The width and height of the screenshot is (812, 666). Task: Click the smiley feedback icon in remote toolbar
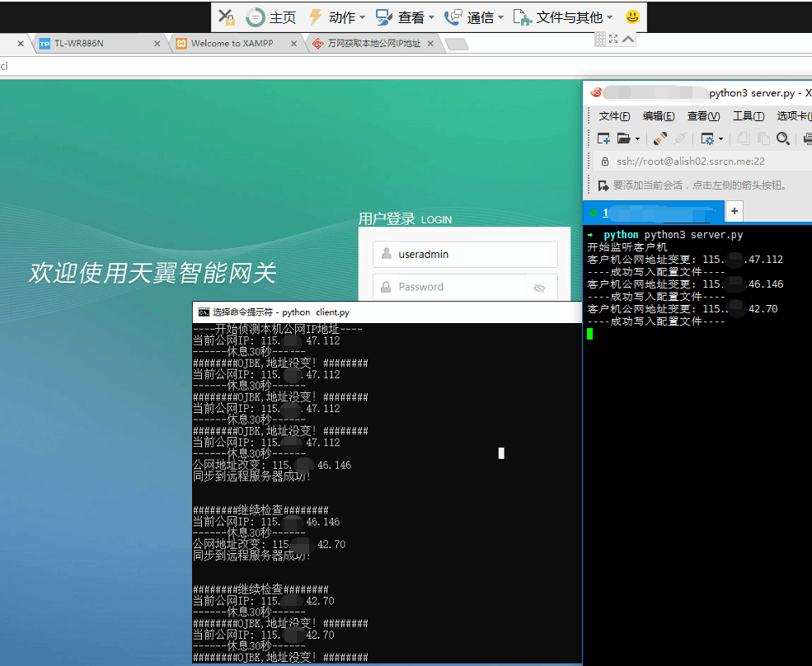[632, 17]
